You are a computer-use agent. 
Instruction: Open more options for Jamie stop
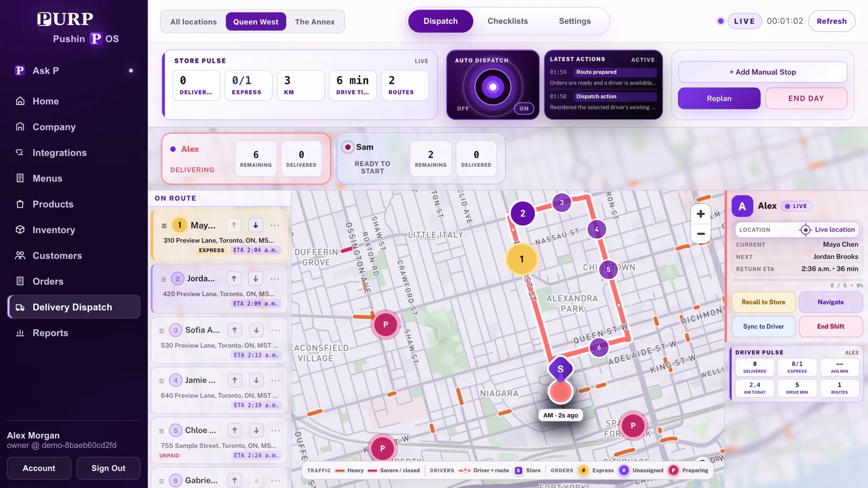[x=276, y=380]
